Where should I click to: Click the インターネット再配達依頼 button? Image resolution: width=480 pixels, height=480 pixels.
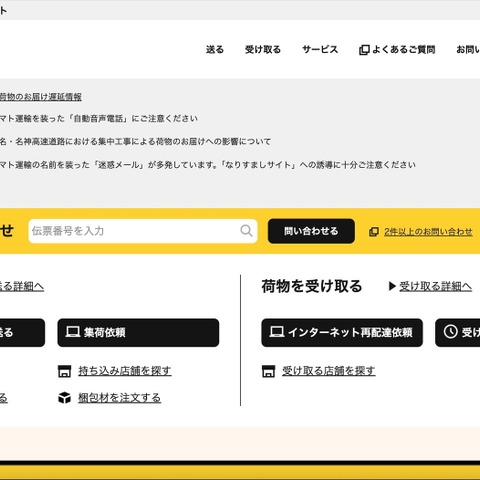[342, 332]
